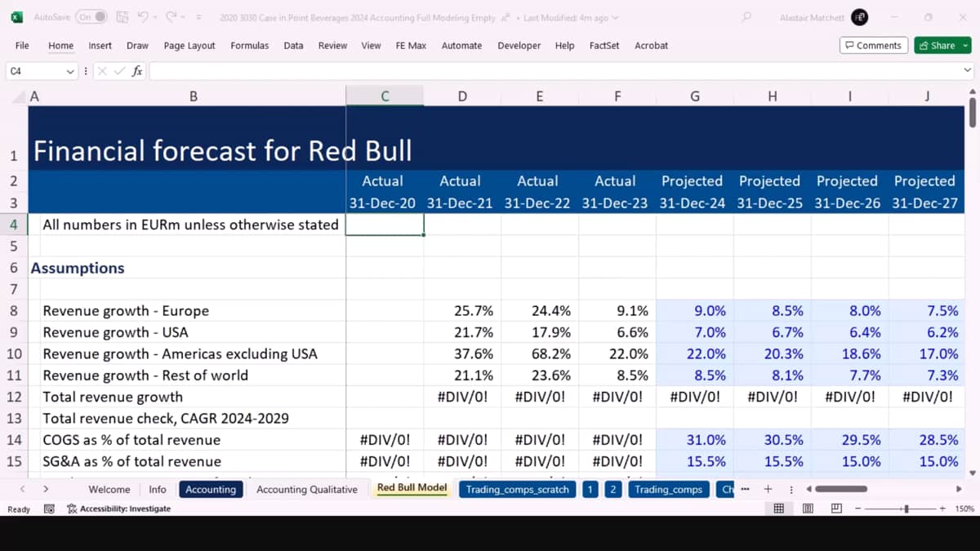Open the View ribbon tab
This screenshot has width=980, height=551.
coord(371,46)
